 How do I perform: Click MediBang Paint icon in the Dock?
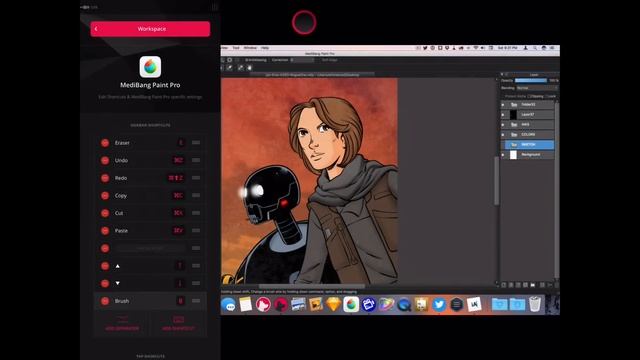click(351, 304)
